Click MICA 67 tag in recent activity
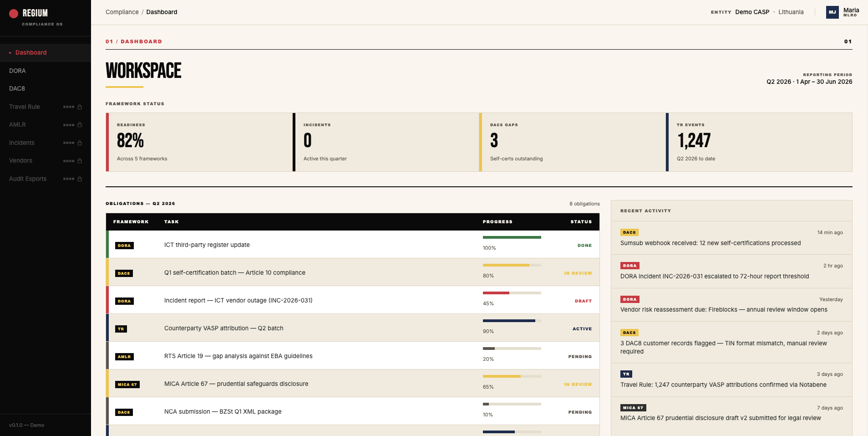Image resolution: width=868 pixels, height=436 pixels. pyautogui.click(x=633, y=408)
